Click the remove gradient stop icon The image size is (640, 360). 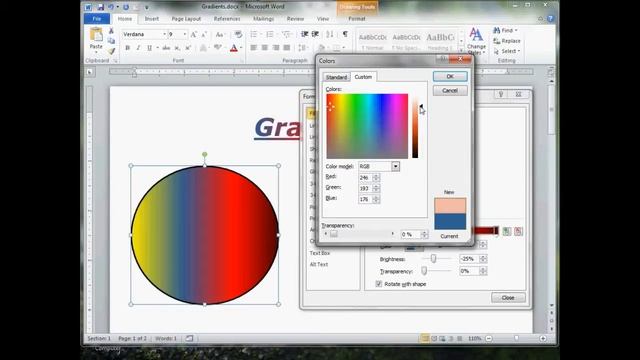(518, 231)
